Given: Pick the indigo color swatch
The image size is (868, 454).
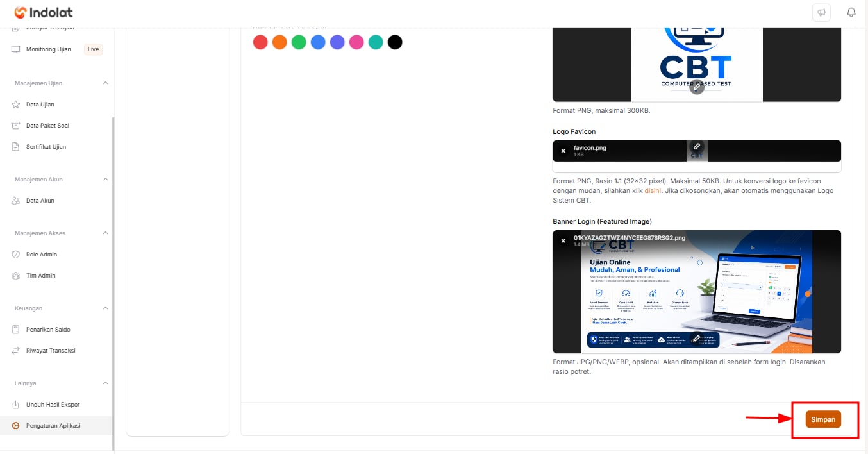Looking at the screenshot, I should (x=337, y=42).
